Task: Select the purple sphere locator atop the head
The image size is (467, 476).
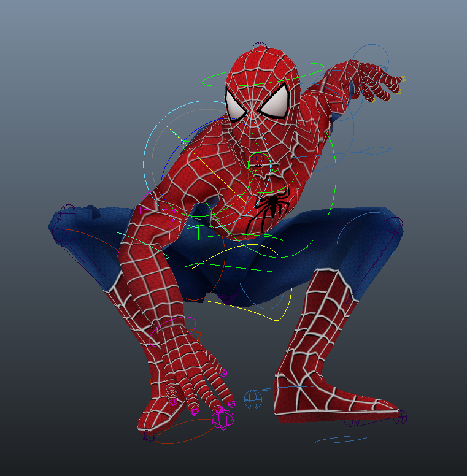Action: (260, 46)
